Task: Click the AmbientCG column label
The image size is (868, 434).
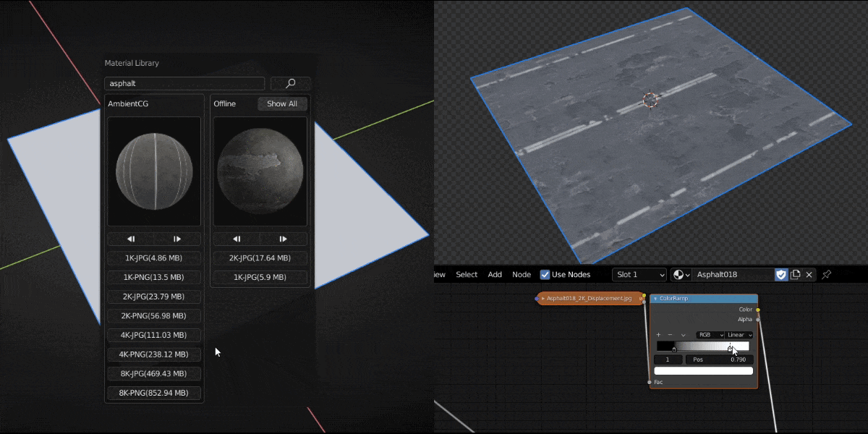Action: [x=128, y=104]
